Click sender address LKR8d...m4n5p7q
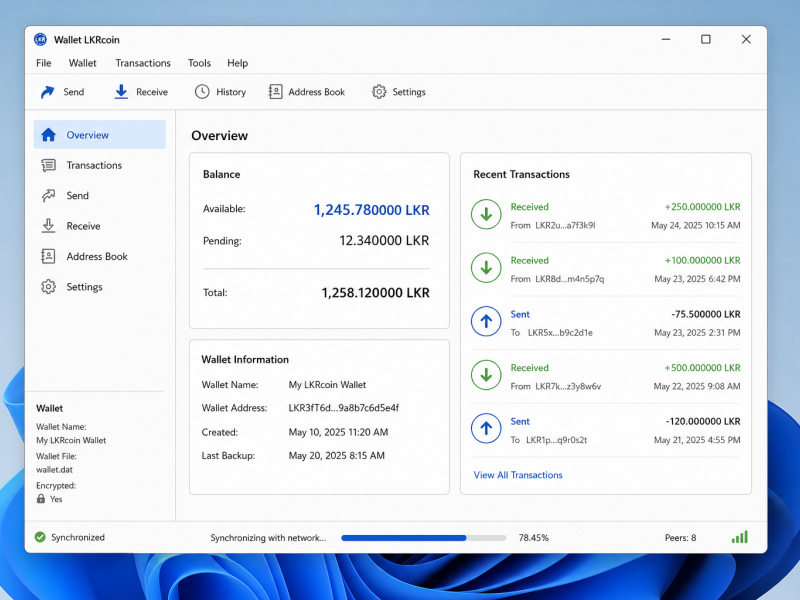 569,279
